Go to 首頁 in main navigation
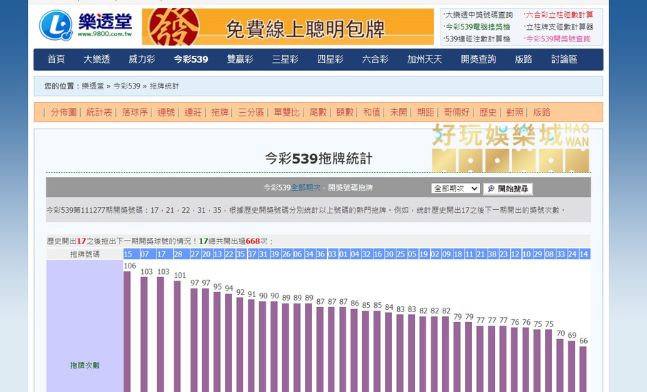 pos(56,59)
